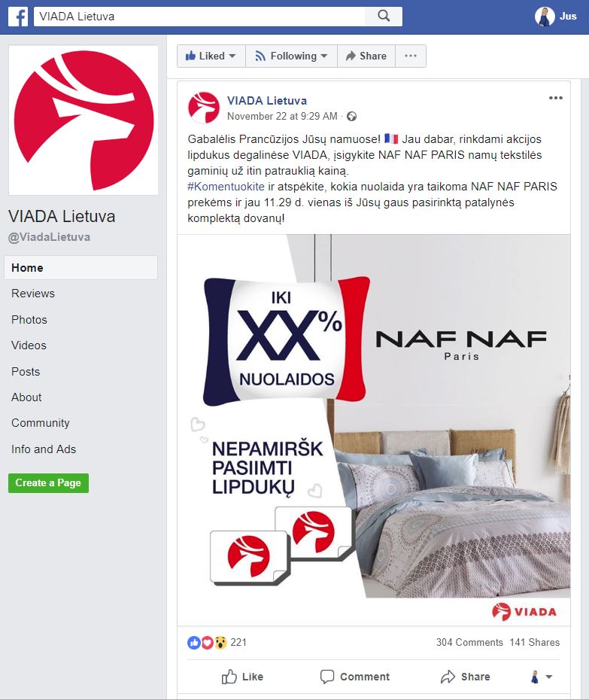
Task: Toggle Like on the post
Action: coord(242,677)
